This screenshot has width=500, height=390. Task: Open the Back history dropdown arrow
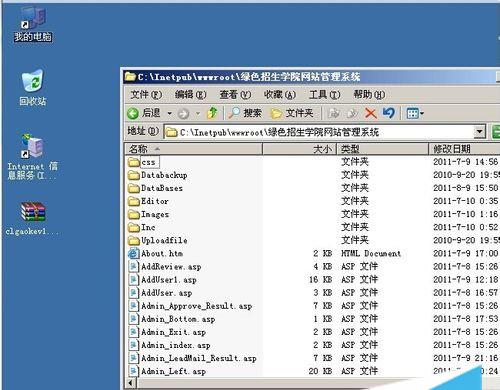click(x=169, y=114)
